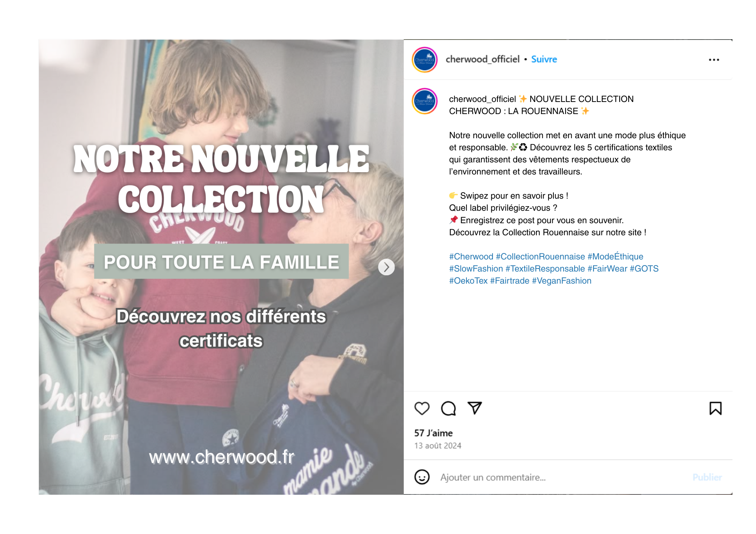
Task: Click the Publier comment button
Action: coord(707,477)
